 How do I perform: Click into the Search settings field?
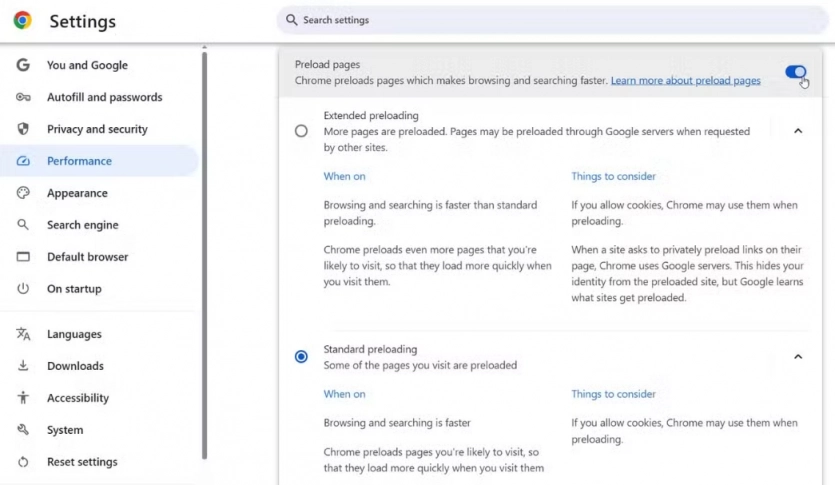coord(553,20)
